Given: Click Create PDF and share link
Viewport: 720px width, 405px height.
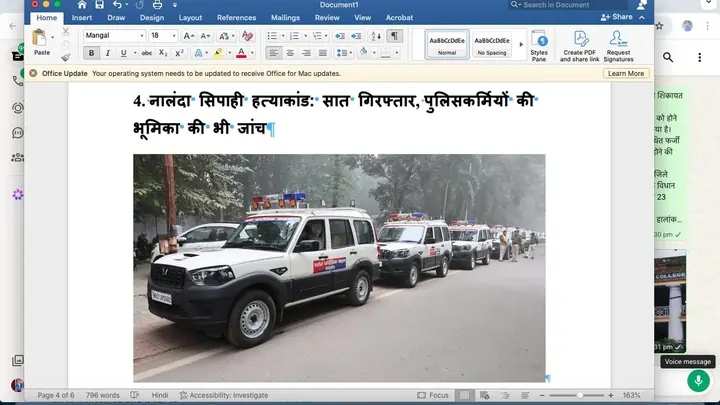Looking at the screenshot, I should pos(579,46).
